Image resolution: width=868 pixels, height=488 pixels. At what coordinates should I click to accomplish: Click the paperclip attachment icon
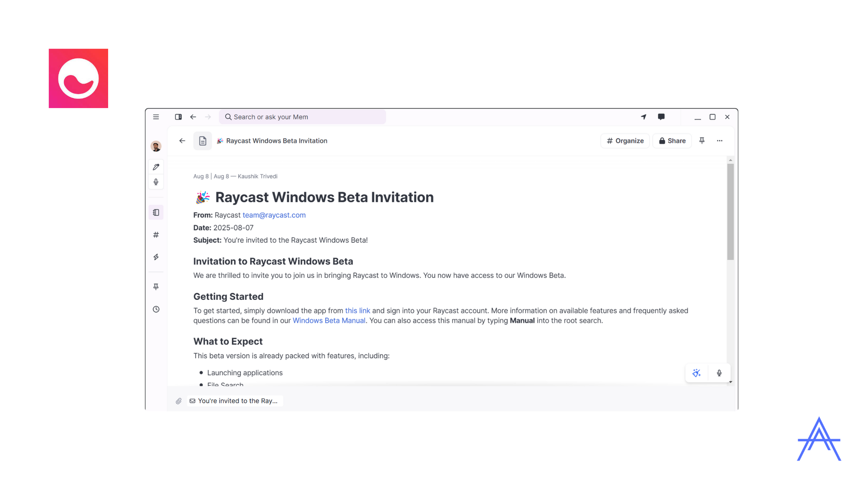(178, 401)
